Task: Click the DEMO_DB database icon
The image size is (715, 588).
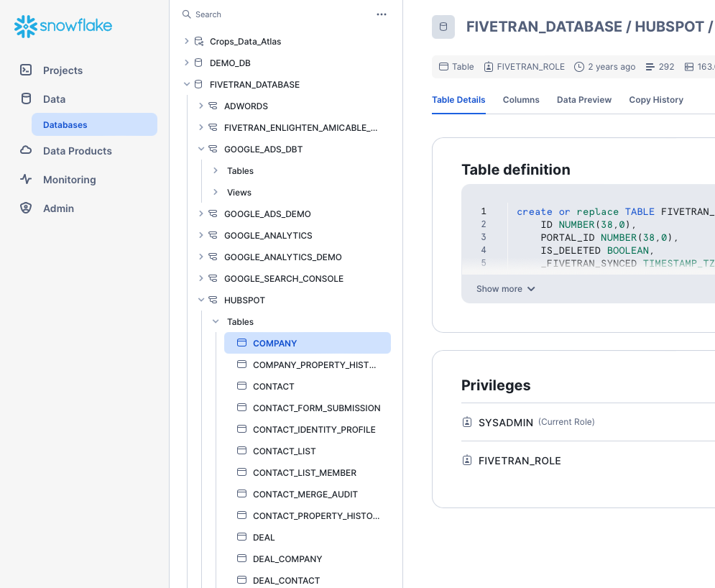Action: coord(198,63)
